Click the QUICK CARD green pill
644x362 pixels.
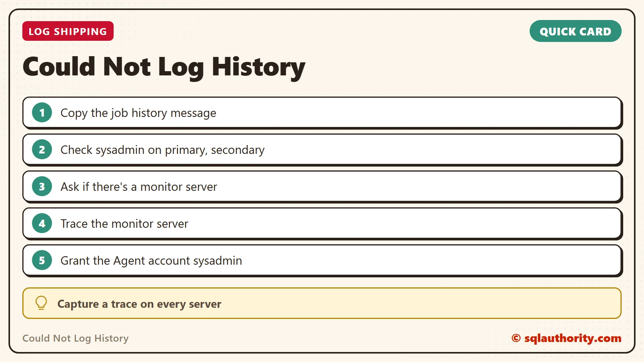click(x=575, y=31)
